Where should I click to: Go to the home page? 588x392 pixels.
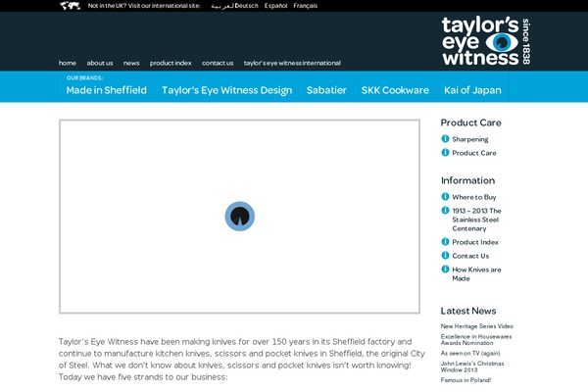pos(68,63)
